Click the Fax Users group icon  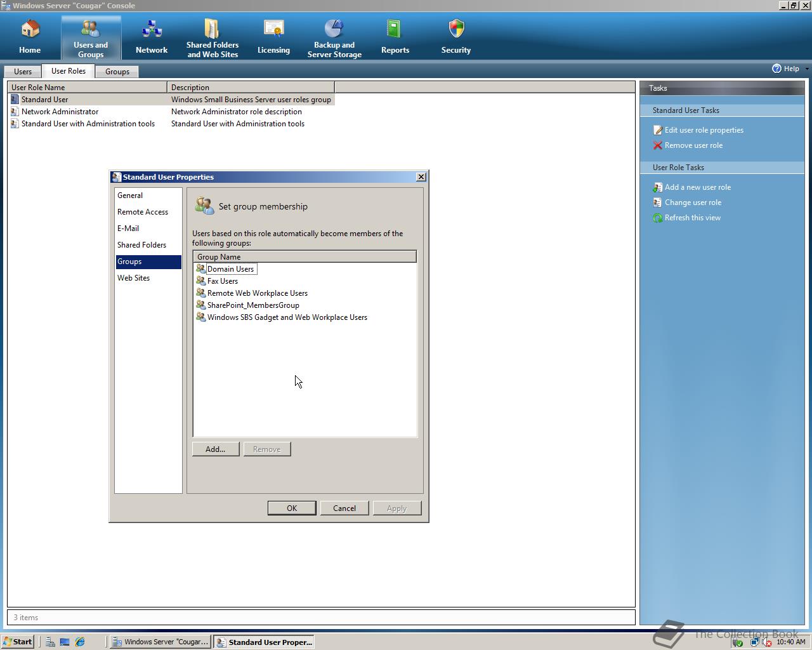[200, 281]
